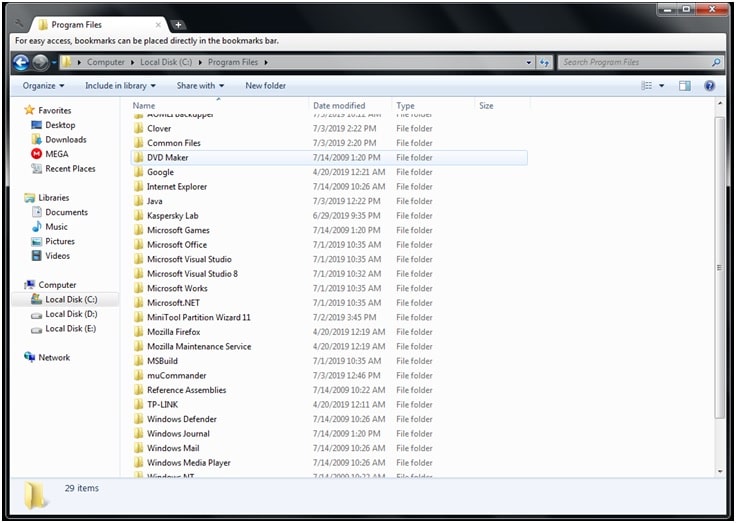Sort by the Name column header
736x523 pixels.
(219, 106)
